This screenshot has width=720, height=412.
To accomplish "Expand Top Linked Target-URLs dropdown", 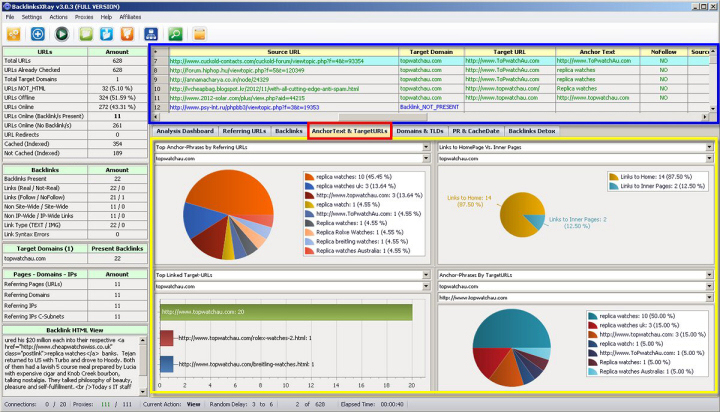I will 426,275.
